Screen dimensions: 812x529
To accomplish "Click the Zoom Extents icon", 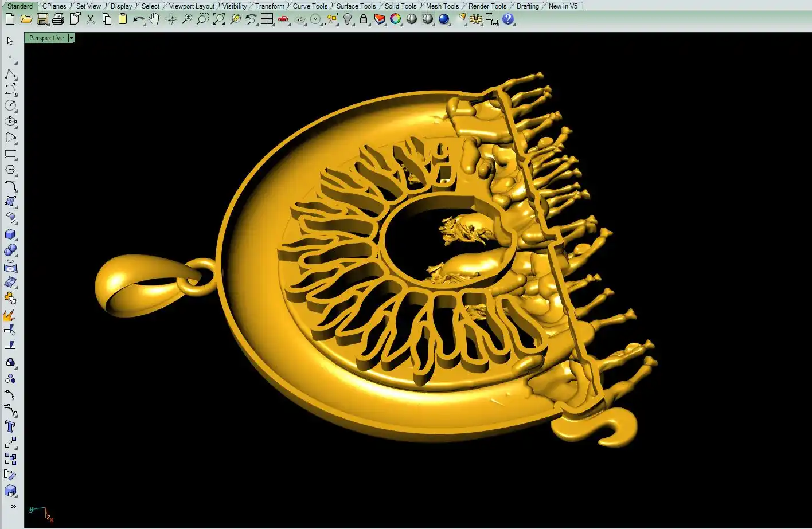I will coord(219,19).
